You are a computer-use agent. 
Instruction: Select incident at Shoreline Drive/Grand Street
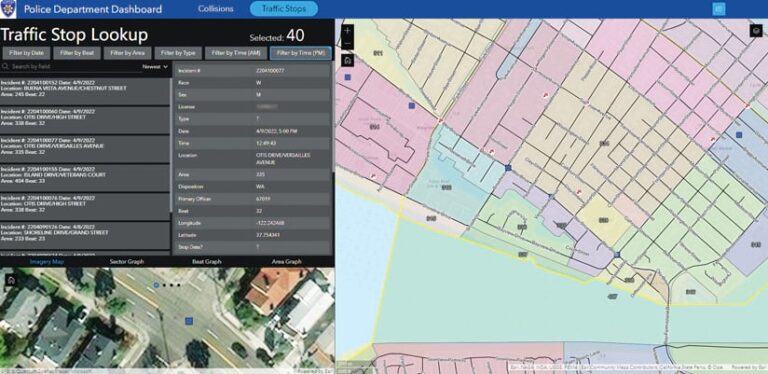[x=85, y=235]
